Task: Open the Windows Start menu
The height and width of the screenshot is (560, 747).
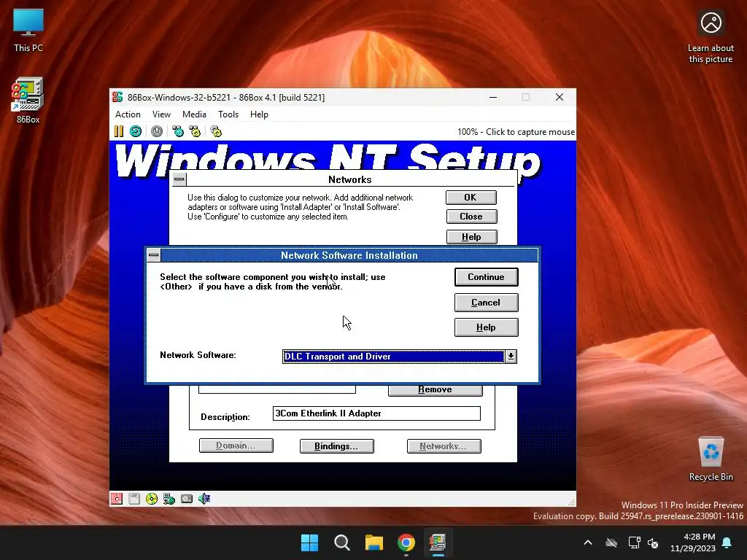Action: pyautogui.click(x=309, y=542)
